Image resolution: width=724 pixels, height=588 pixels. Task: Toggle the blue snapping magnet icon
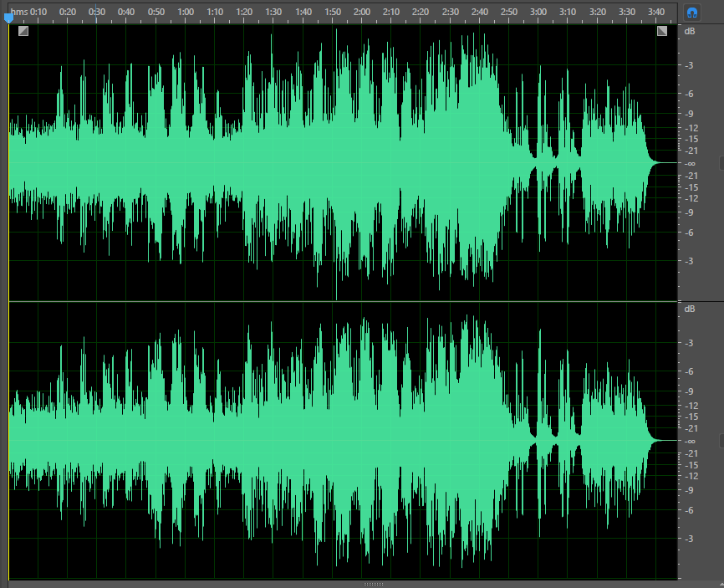(691, 13)
